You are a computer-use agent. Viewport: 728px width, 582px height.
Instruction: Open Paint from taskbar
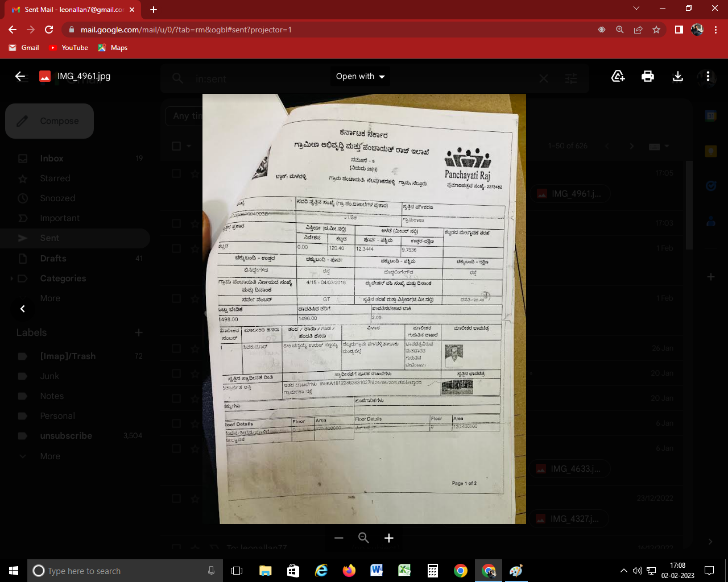[x=516, y=571]
